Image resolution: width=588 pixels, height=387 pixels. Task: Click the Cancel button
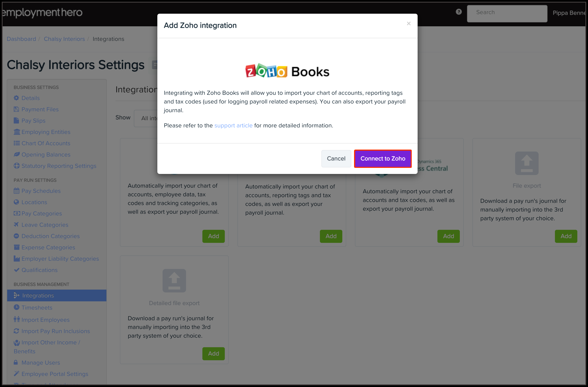click(336, 158)
